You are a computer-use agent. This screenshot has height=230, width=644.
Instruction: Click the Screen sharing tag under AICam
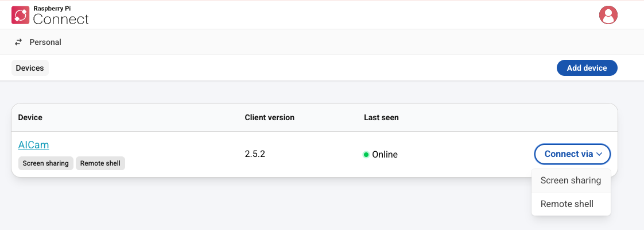(x=45, y=163)
